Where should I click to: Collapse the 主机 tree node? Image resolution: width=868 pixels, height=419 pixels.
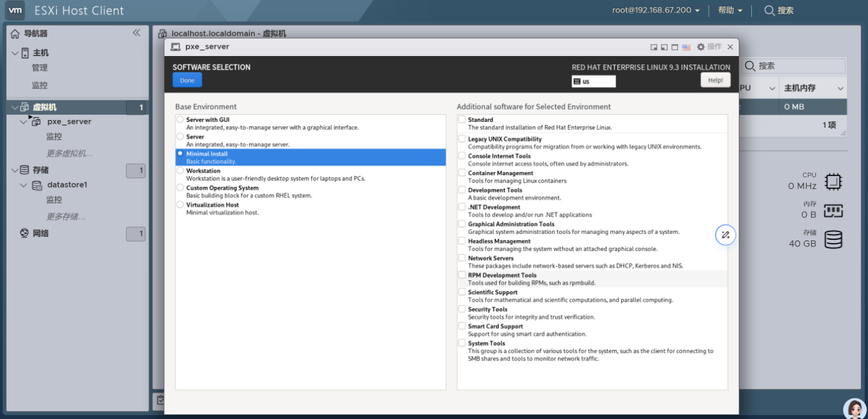coord(15,53)
